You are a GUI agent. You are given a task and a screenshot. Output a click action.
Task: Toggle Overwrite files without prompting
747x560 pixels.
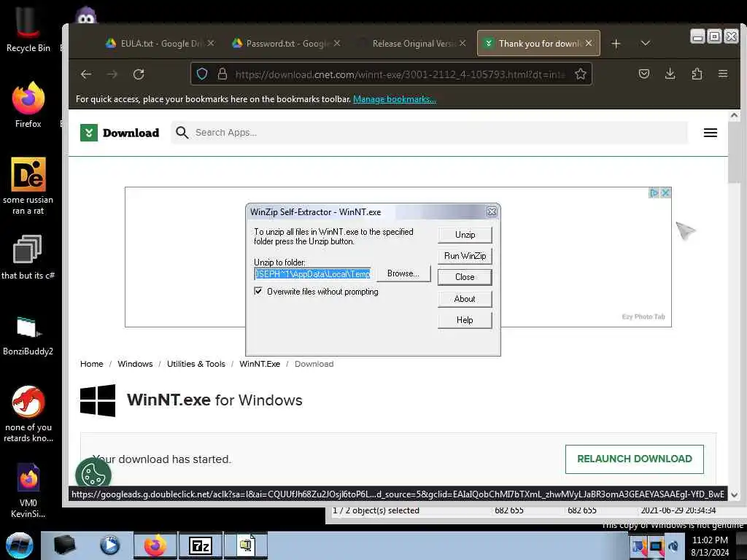[258, 291]
